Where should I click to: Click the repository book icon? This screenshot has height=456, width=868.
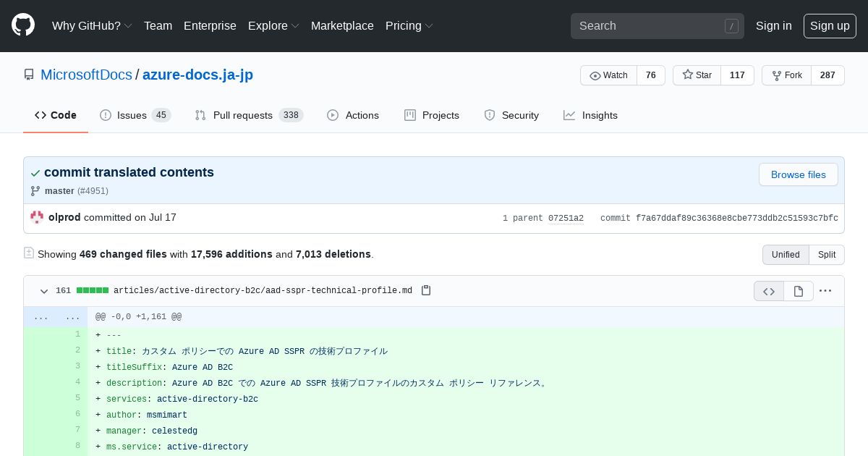29,75
